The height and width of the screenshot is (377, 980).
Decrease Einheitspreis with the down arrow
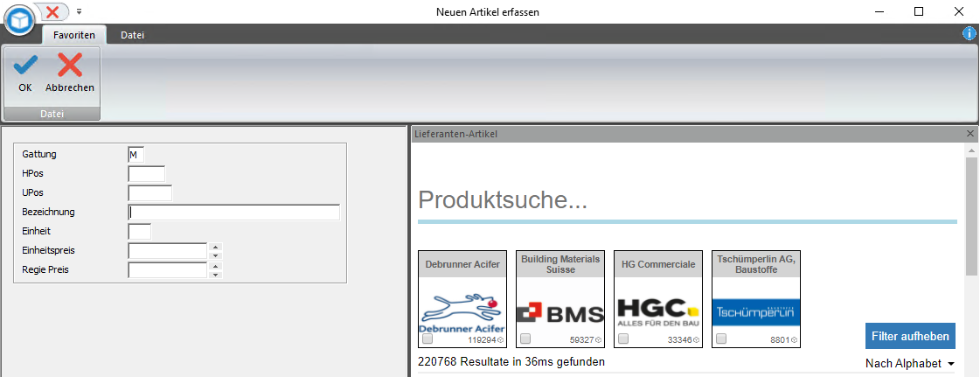(215, 255)
